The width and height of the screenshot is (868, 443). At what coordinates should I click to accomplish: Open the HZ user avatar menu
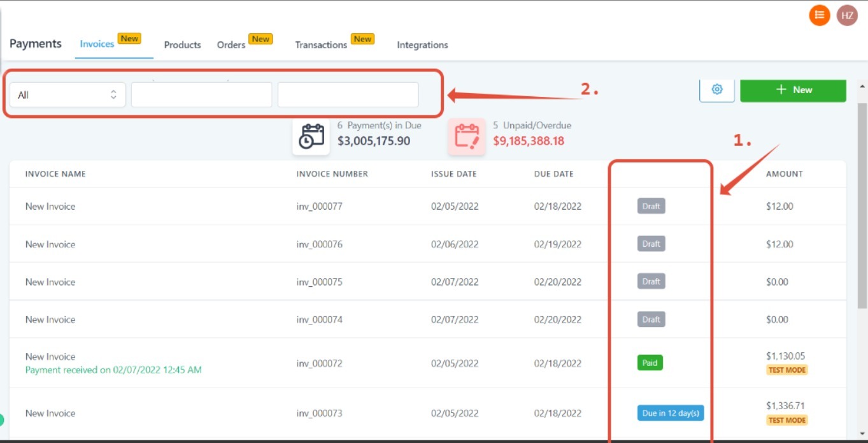click(x=847, y=15)
